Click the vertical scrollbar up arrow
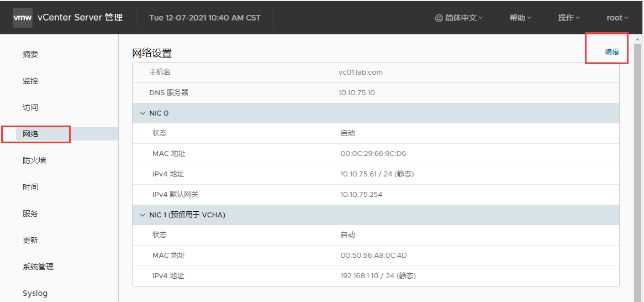This screenshot has width=644, height=302. click(x=637, y=40)
